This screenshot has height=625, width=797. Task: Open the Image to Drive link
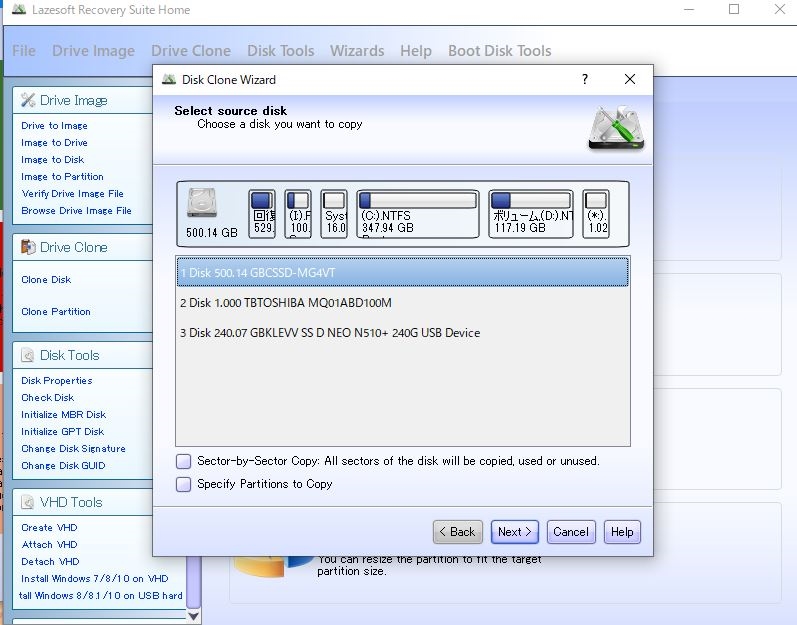pos(54,143)
